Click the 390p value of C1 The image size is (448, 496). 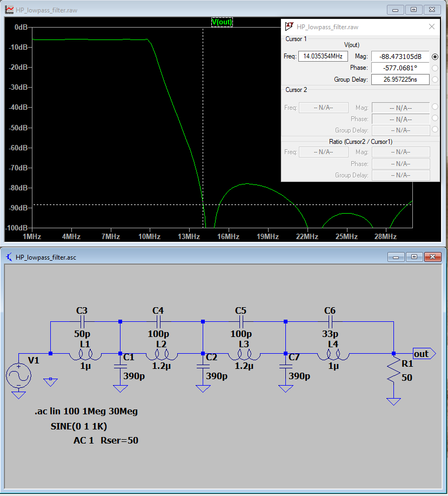[x=134, y=376]
